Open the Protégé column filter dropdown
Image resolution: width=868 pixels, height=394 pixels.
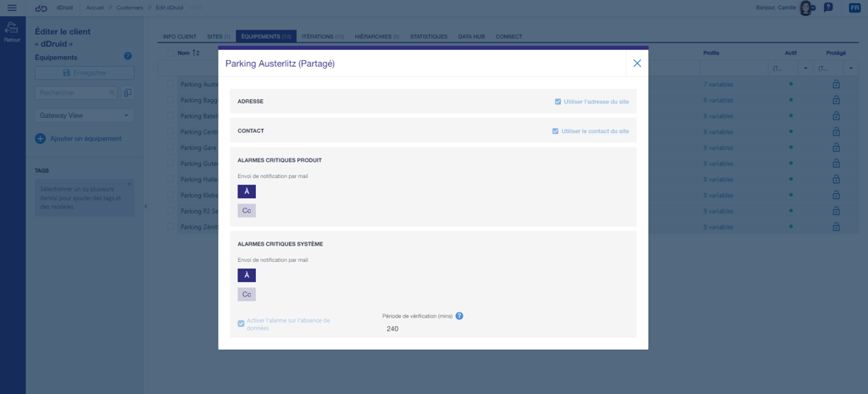(x=851, y=69)
